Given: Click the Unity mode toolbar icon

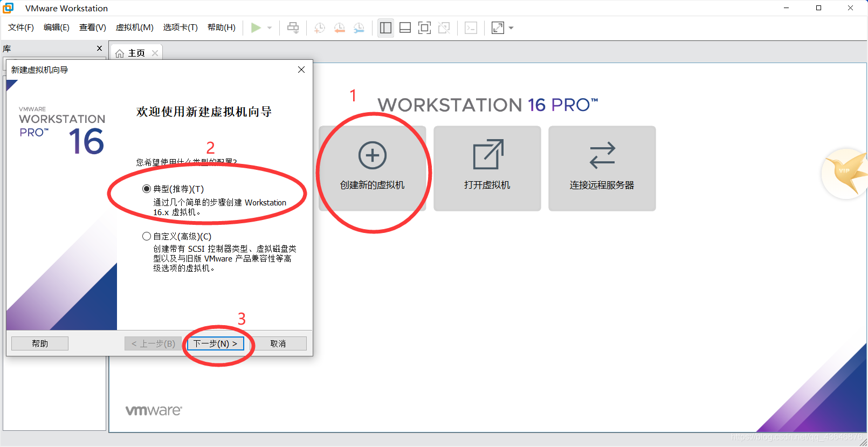Looking at the screenshot, I should click(444, 28).
